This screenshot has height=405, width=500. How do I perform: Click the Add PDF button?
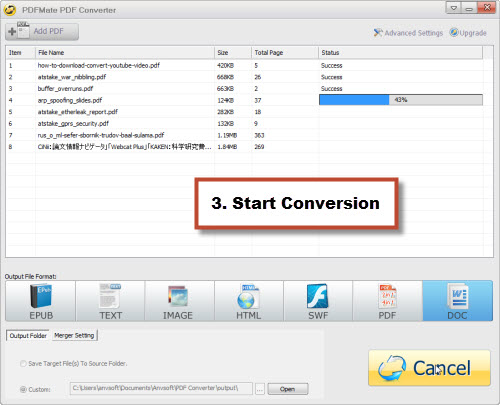(x=42, y=31)
